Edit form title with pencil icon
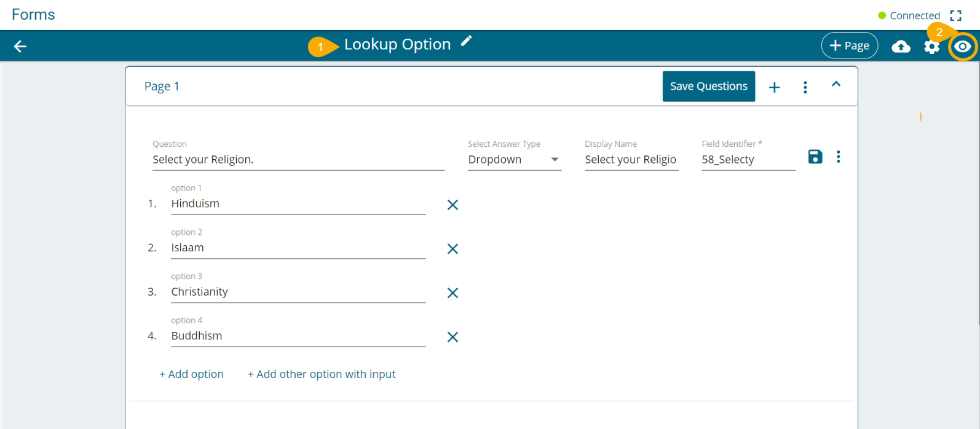This screenshot has width=980, height=429. point(467,41)
